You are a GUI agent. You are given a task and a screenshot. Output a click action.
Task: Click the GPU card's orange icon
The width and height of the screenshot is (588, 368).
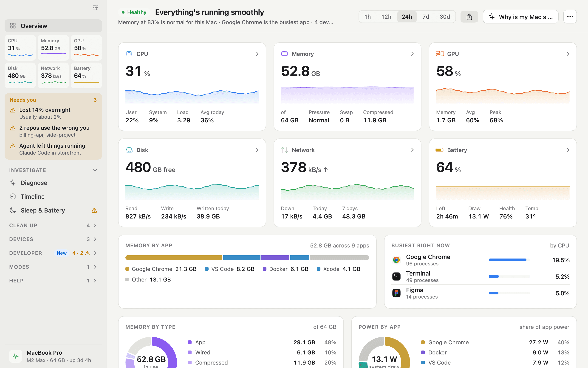(440, 54)
